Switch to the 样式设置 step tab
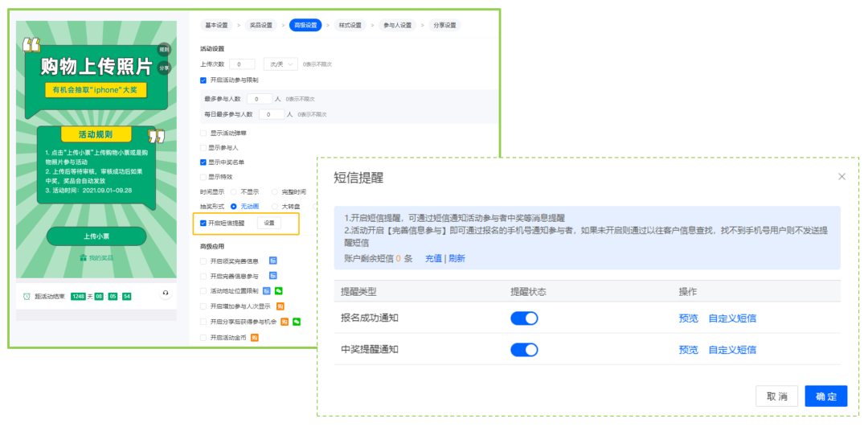Viewport: 868px width, 427px height. (x=350, y=25)
